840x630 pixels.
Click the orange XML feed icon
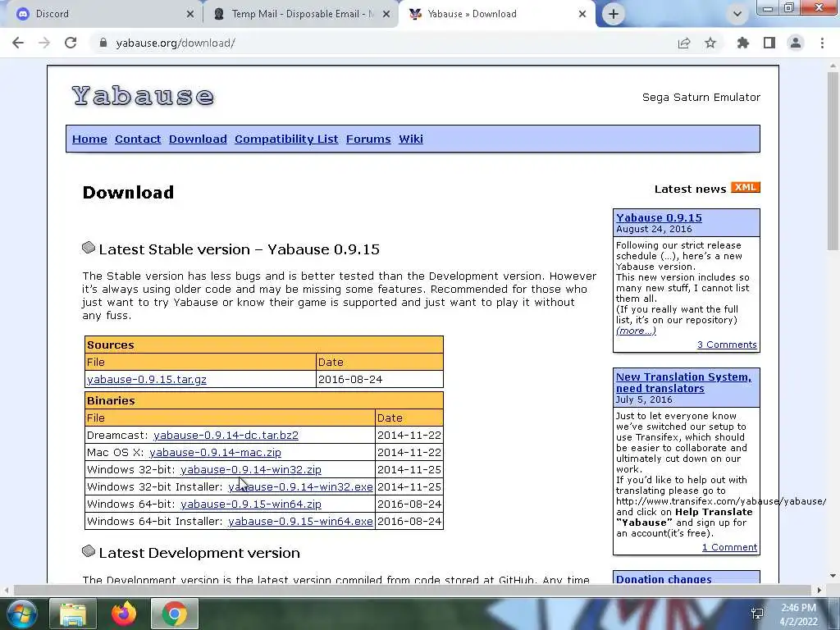click(745, 188)
